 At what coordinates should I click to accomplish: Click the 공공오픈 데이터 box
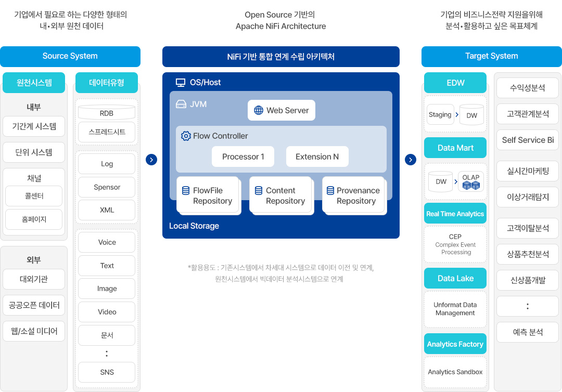tap(34, 305)
